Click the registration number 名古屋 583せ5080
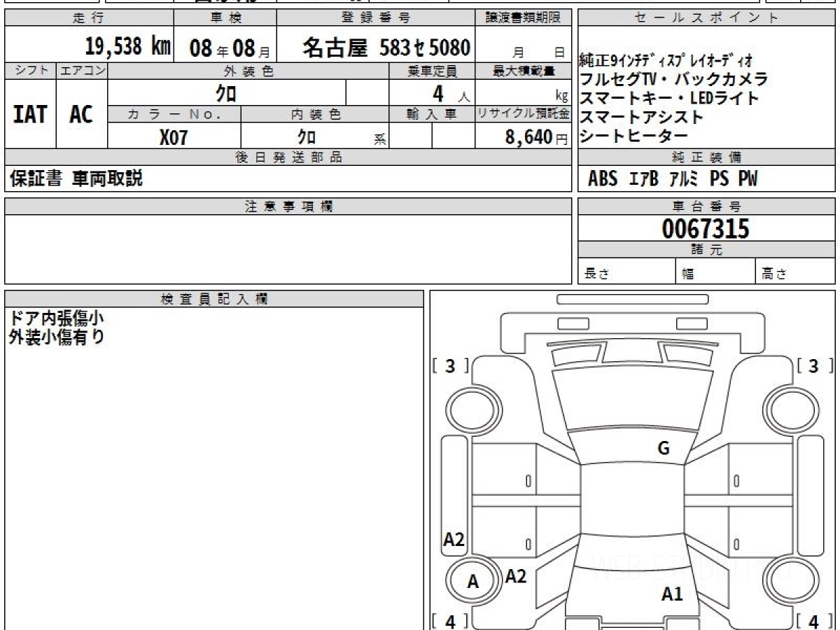 pyautogui.click(x=386, y=48)
